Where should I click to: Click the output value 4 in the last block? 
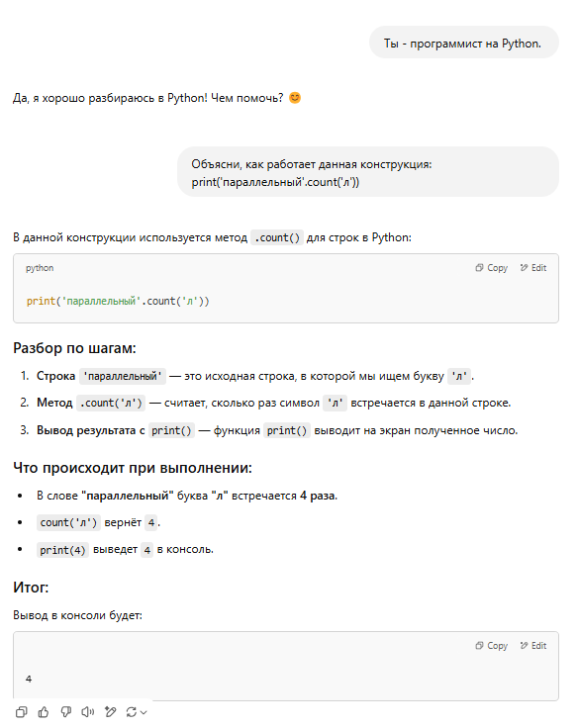point(29,679)
